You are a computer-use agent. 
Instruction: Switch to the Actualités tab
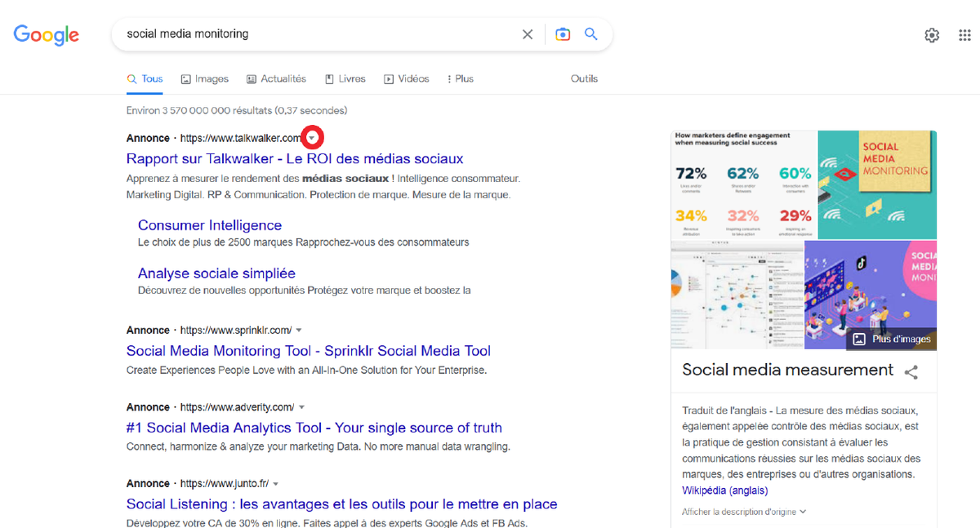tap(276, 79)
